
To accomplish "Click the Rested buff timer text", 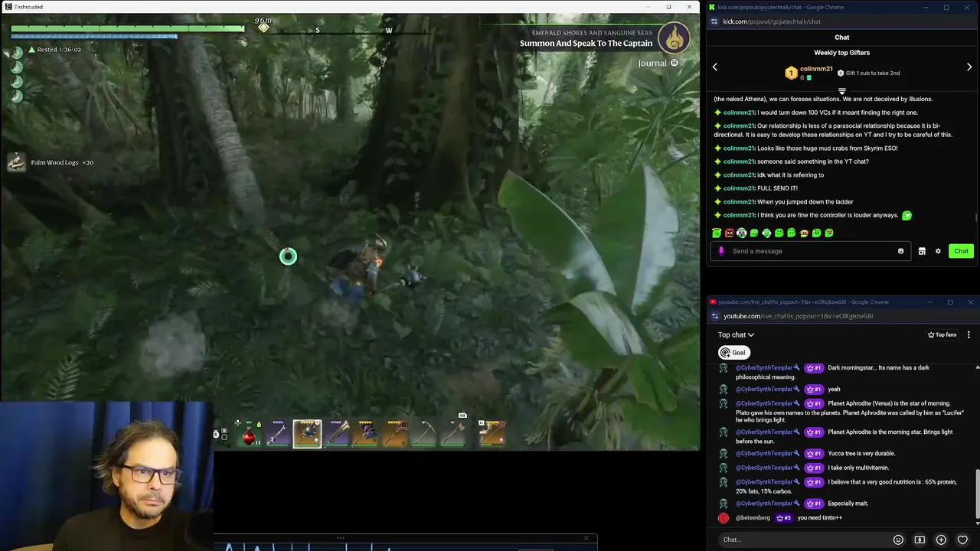I will click(59, 50).
